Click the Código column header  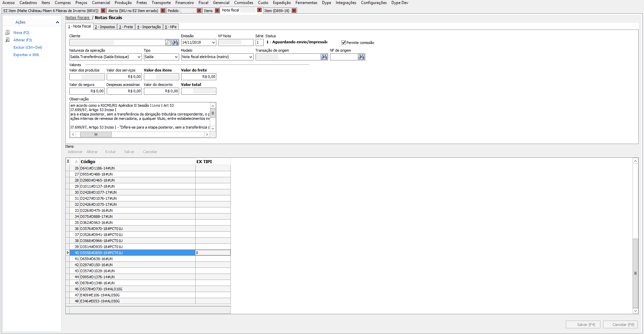coord(138,161)
